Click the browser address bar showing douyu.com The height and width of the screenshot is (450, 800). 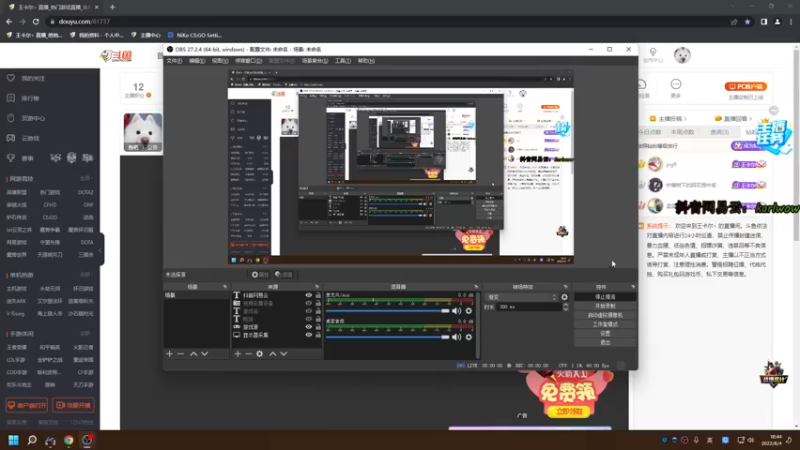point(388,21)
